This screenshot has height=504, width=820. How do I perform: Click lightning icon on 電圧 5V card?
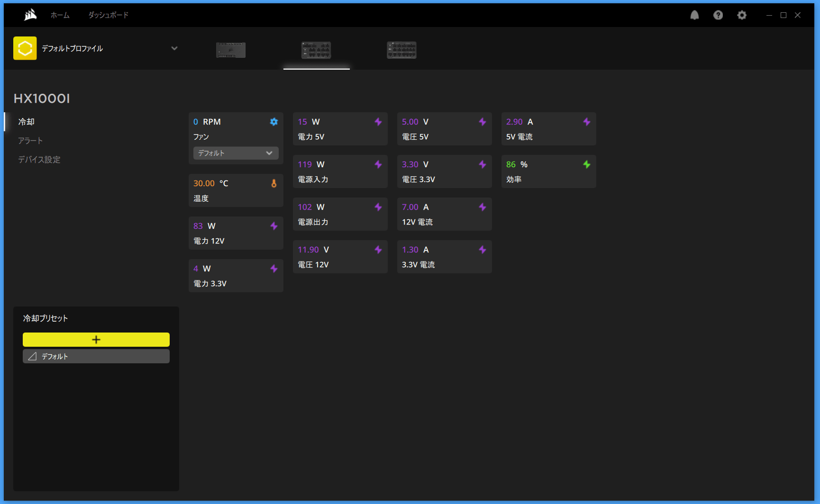tap(483, 122)
